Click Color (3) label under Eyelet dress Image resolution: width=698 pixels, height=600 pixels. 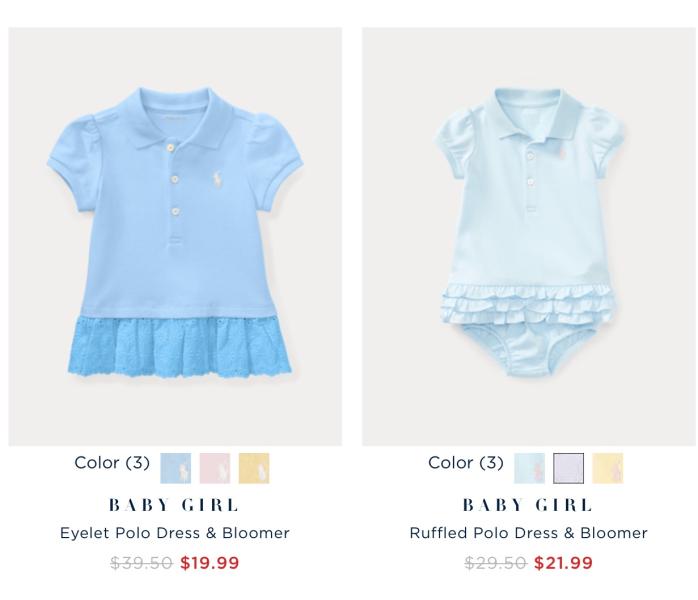112,462
